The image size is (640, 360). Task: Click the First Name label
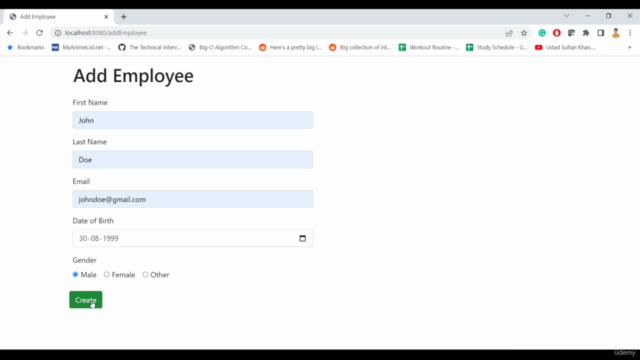[x=90, y=102]
